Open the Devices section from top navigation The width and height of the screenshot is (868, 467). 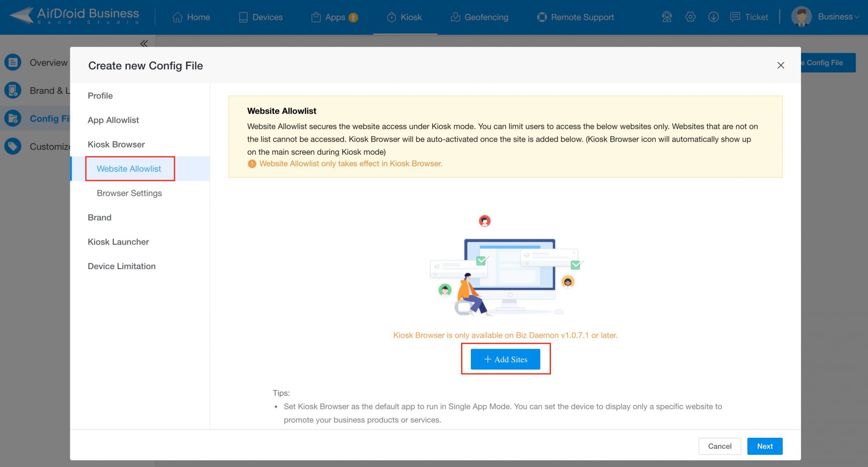[x=260, y=17]
